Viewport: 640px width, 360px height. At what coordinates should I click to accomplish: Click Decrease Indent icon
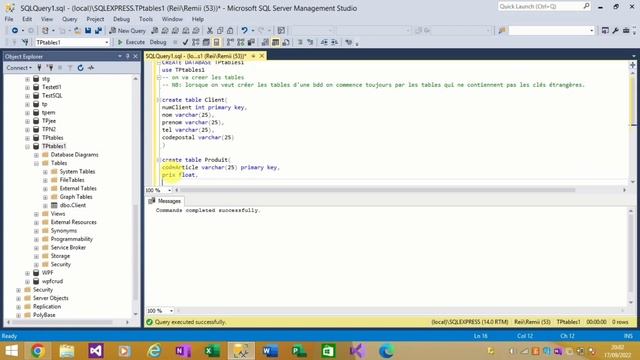pyautogui.click(x=324, y=42)
